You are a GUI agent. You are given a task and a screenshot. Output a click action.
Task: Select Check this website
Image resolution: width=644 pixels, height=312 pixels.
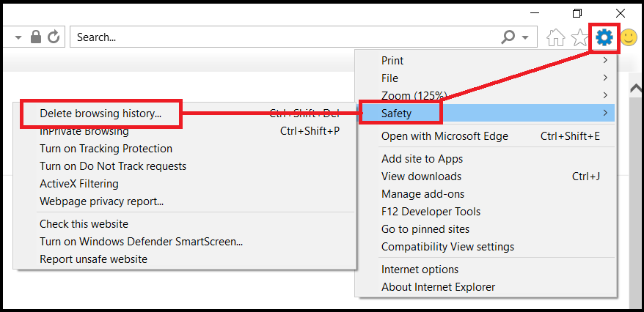pos(185,224)
